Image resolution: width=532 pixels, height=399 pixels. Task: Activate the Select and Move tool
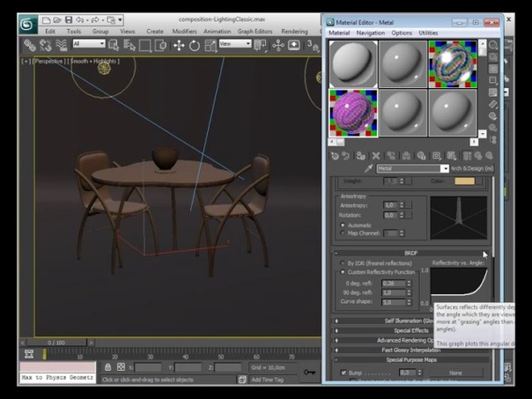pyautogui.click(x=179, y=46)
